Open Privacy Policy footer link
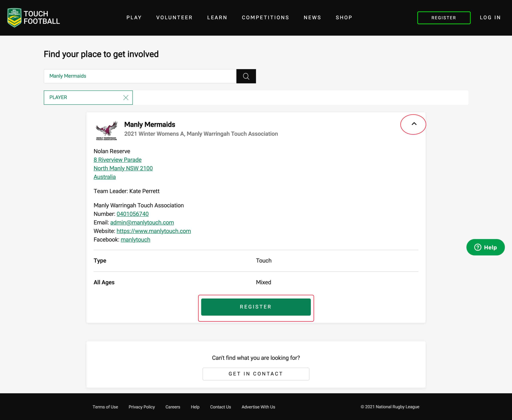The height and width of the screenshot is (420, 512). (x=142, y=407)
